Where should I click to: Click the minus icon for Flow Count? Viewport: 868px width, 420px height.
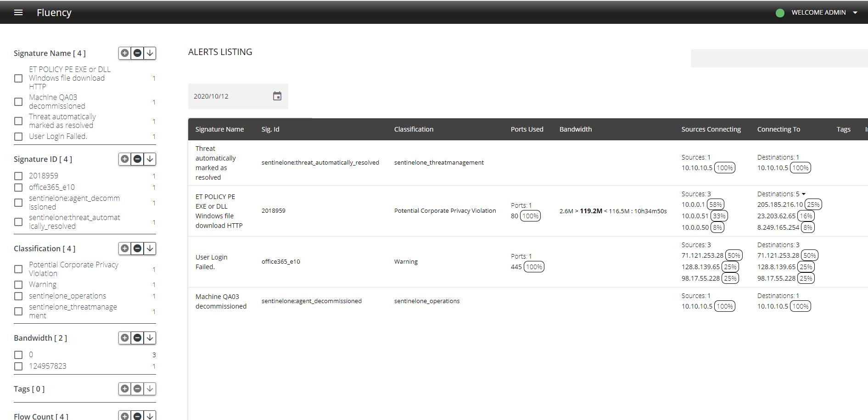pos(137,416)
